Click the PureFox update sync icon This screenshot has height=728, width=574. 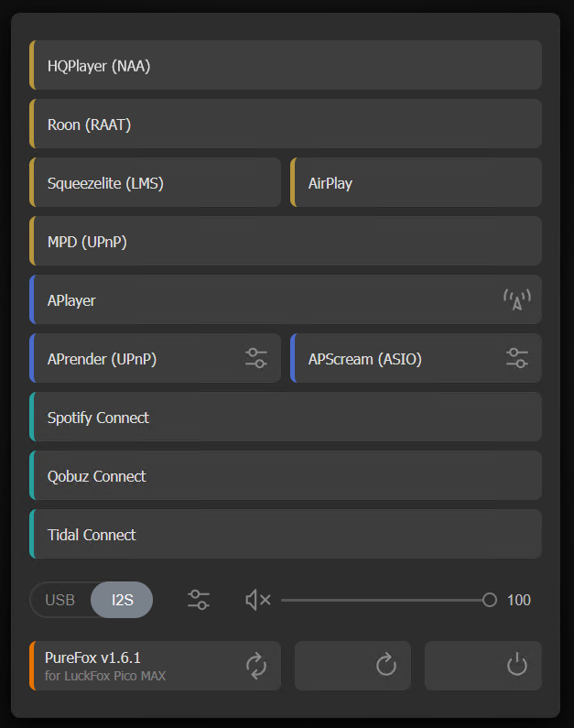pos(256,666)
